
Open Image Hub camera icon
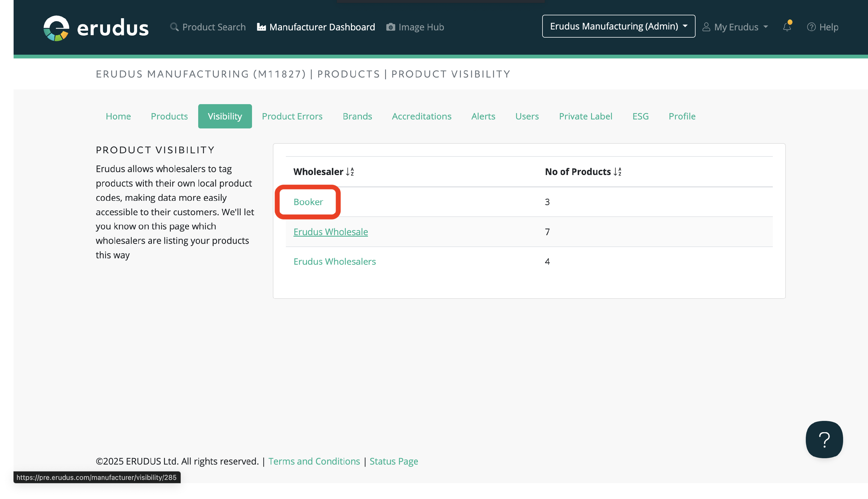(x=390, y=27)
